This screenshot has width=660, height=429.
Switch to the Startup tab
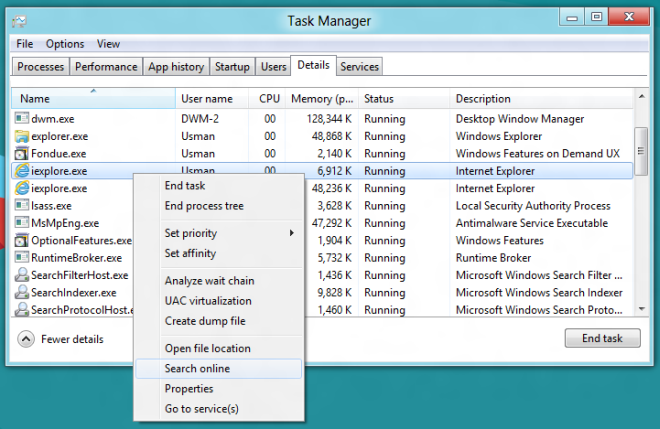[232, 67]
